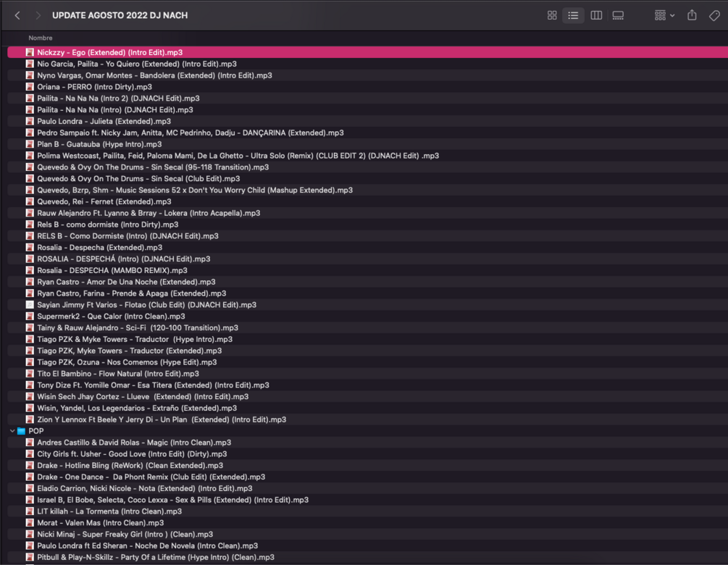Switch to gallery view

point(618,15)
